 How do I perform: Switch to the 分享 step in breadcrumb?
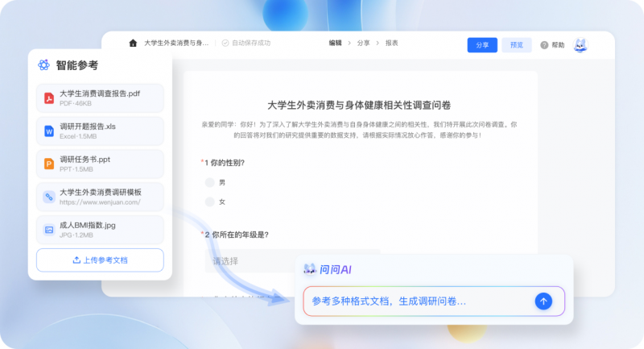(364, 43)
